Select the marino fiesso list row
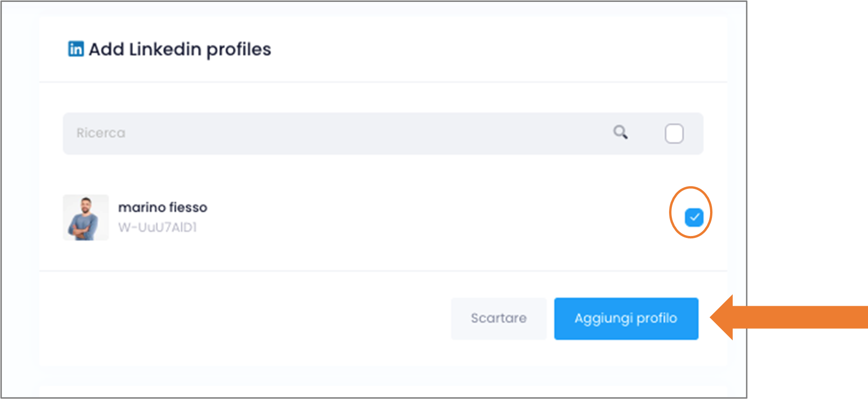Screen dimensions: 868x399 383,218
